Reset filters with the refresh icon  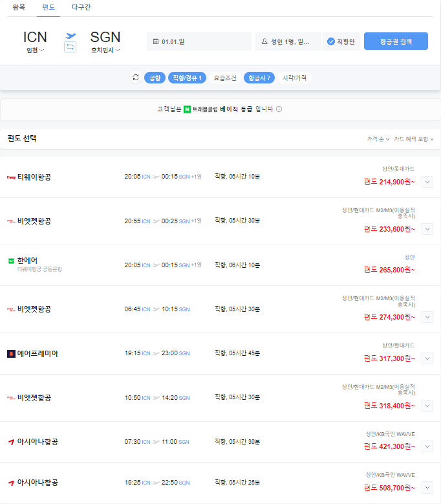(136, 78)
